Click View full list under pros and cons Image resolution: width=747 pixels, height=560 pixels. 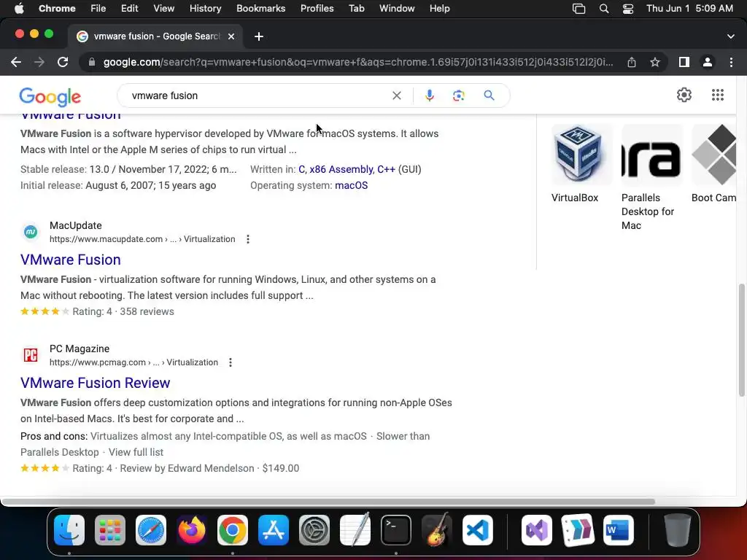[136, 452]
